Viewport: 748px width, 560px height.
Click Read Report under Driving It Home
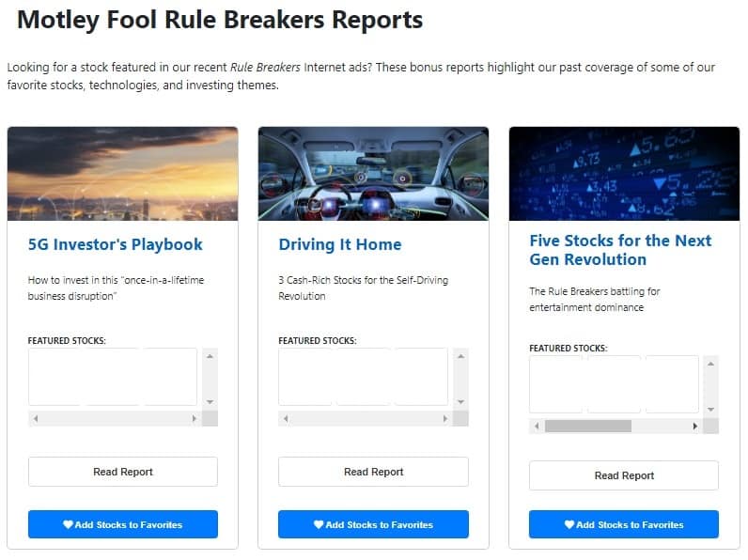tap(373, 472)
